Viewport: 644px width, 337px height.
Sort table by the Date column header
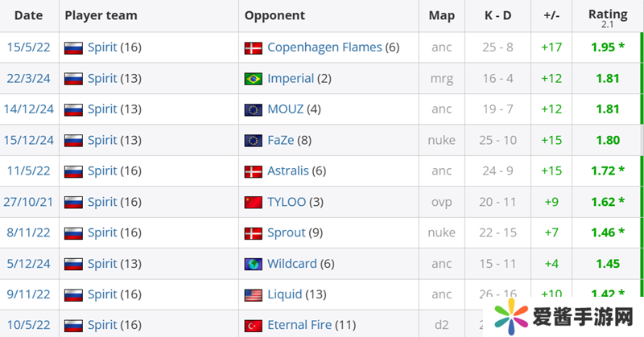pyautogui.click(x=28, y=15)
